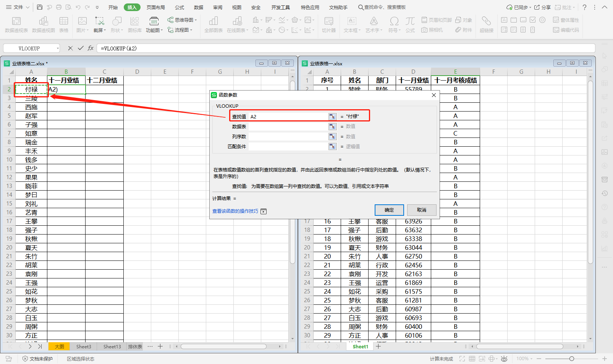Screen dimensions: 613x364
Task: Insert an equation with 公式 icon
Action: coord(410,24)
